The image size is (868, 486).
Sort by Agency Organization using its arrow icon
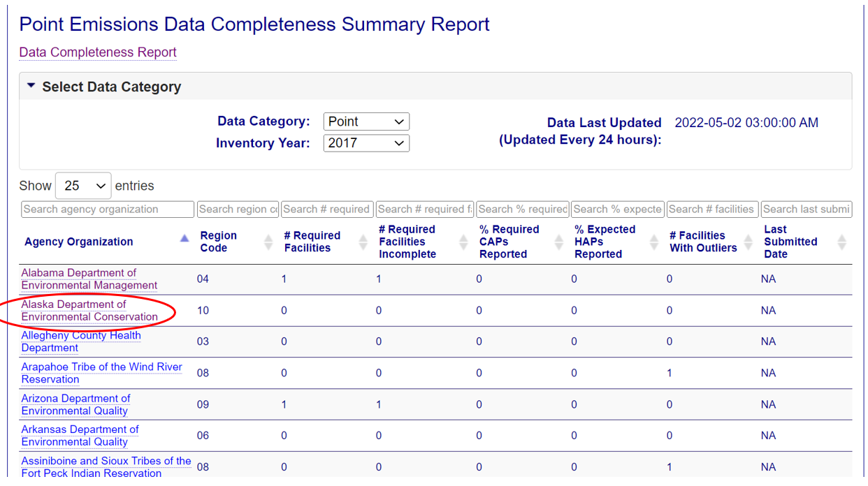tap(185, 239)
